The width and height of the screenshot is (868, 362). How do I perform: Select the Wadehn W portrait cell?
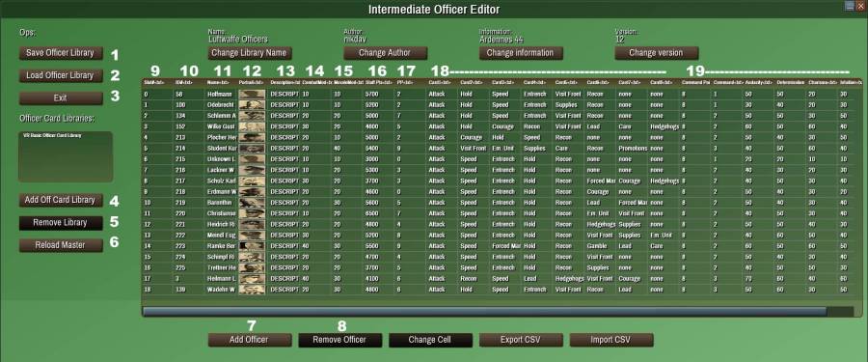pos(252,290)
